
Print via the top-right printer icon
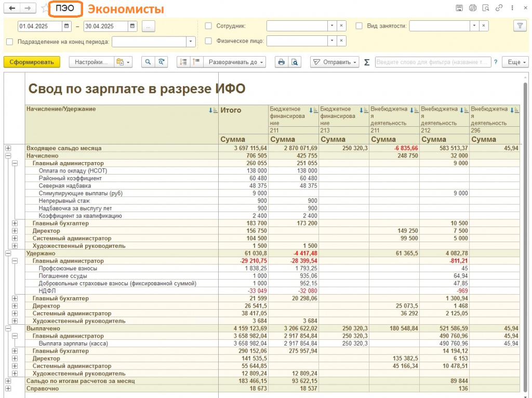click(473, 8)
